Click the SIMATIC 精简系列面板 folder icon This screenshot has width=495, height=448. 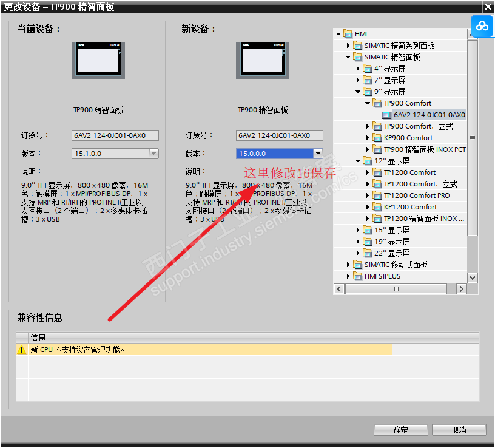[358, 46]
